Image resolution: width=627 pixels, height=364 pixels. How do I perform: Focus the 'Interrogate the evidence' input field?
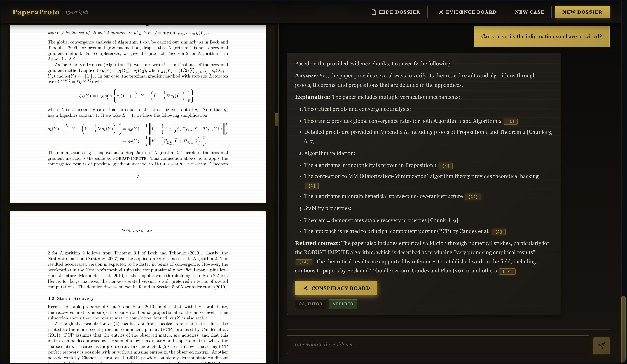(438, 345)
